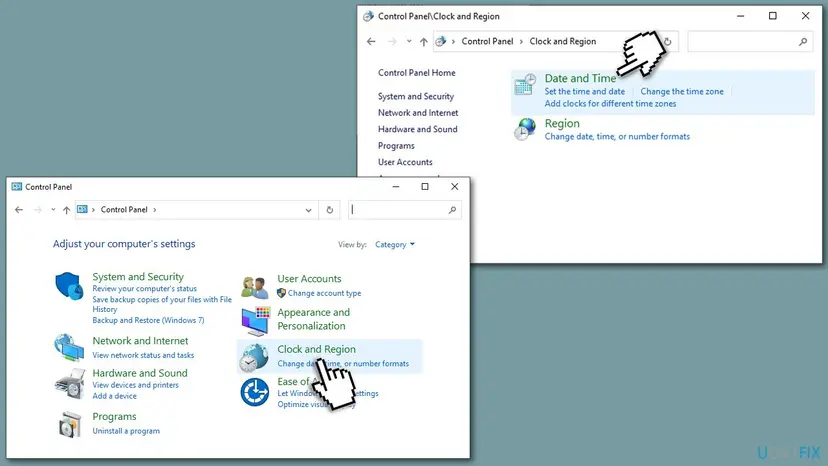Click Clock and Region breadcrumb in address bar
Screen dimensions: 828x466
[x=562, y=41]
